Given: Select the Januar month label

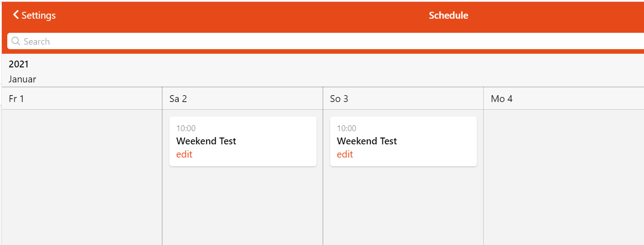Looking at the screenshot, I should [22, 79].
